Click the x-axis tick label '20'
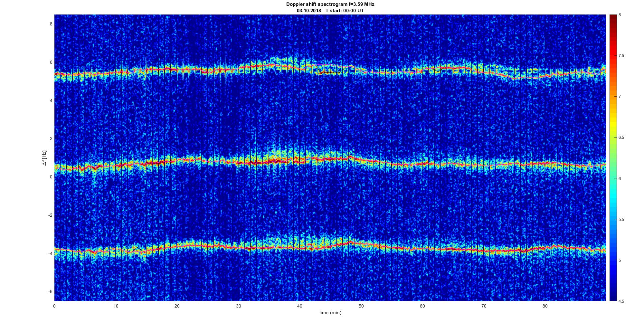The width and height of the screenshot is (644, 323). pos(177,306)
